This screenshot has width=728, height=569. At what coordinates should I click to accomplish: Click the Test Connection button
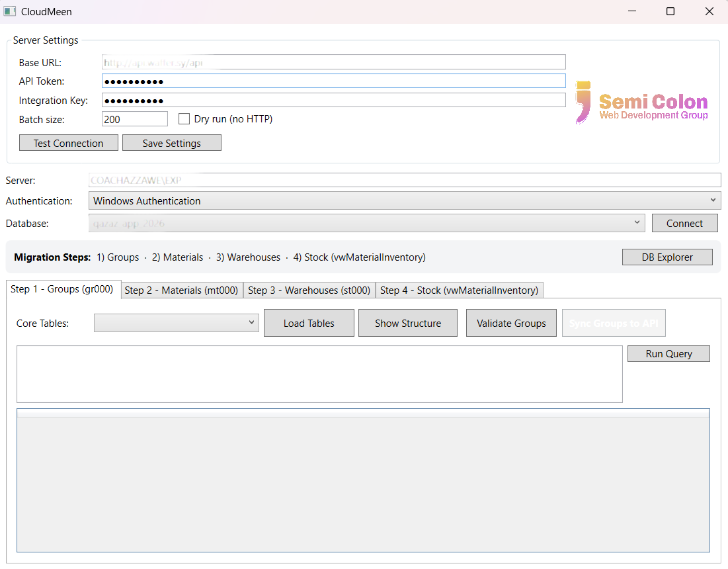69,143
